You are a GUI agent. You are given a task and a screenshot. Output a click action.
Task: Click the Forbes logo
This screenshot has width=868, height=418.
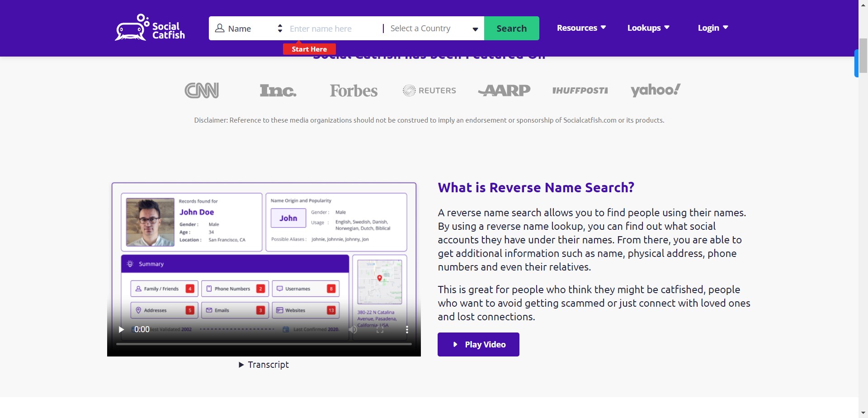tap(354, 90)
